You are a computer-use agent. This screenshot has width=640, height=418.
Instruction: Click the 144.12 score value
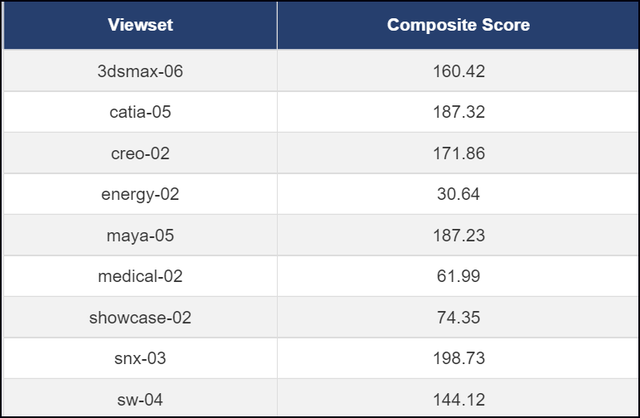459,400
